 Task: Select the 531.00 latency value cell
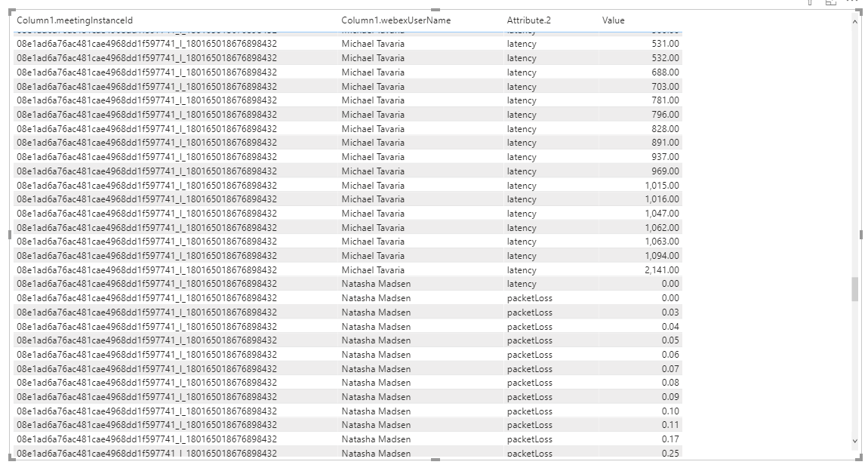click(x=665, y=44)
